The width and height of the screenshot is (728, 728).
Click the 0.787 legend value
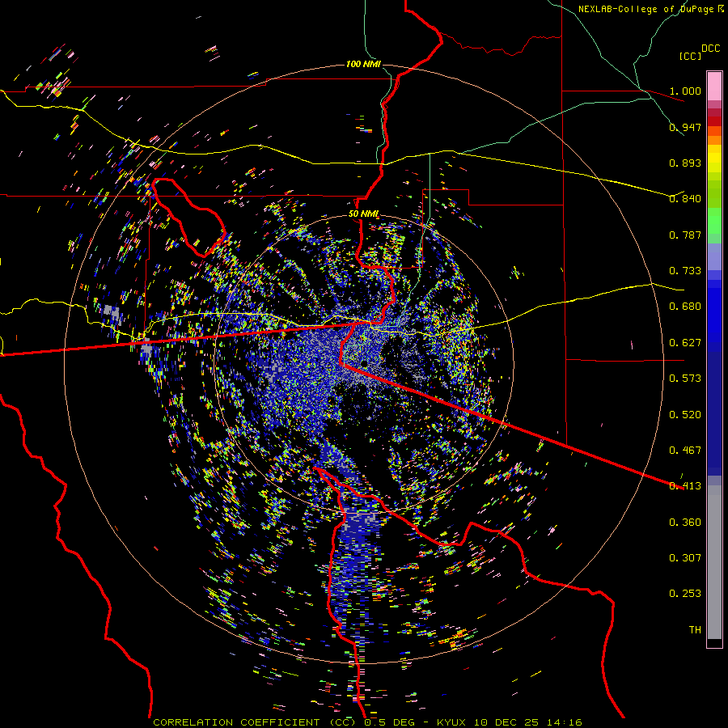685,235
